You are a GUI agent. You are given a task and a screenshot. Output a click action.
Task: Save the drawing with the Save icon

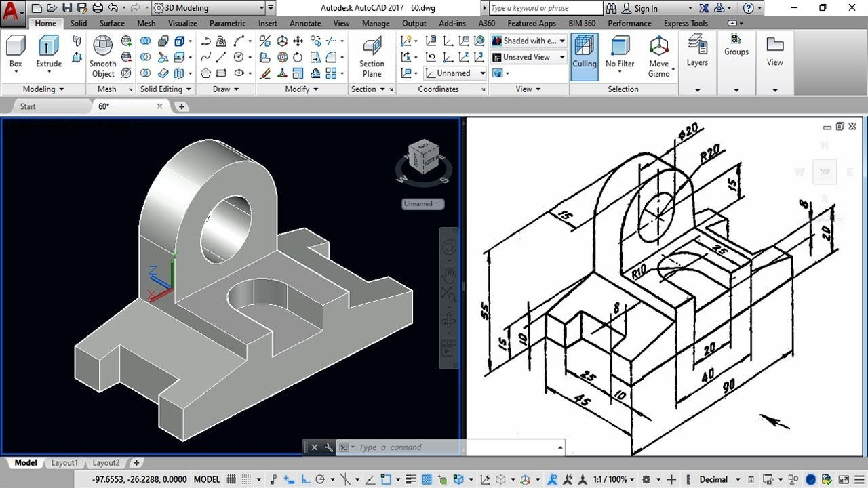(x=66, y=8)
